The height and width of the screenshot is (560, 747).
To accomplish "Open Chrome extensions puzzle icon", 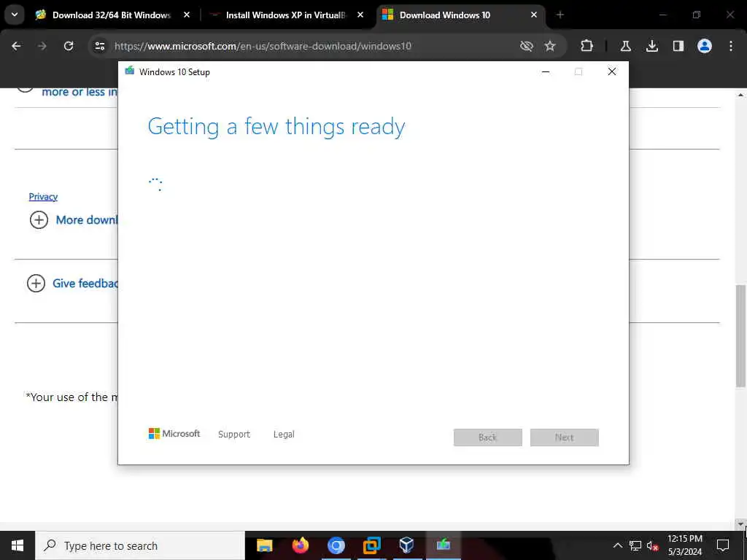I will tap(587, 46).
